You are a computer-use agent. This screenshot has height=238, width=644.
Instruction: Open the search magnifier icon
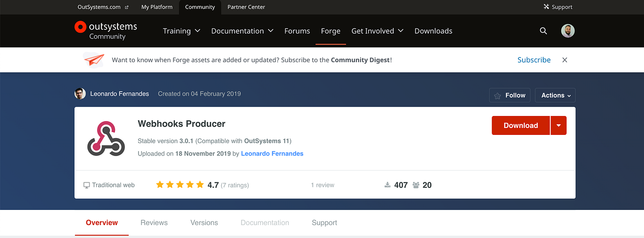coord(543,31)
